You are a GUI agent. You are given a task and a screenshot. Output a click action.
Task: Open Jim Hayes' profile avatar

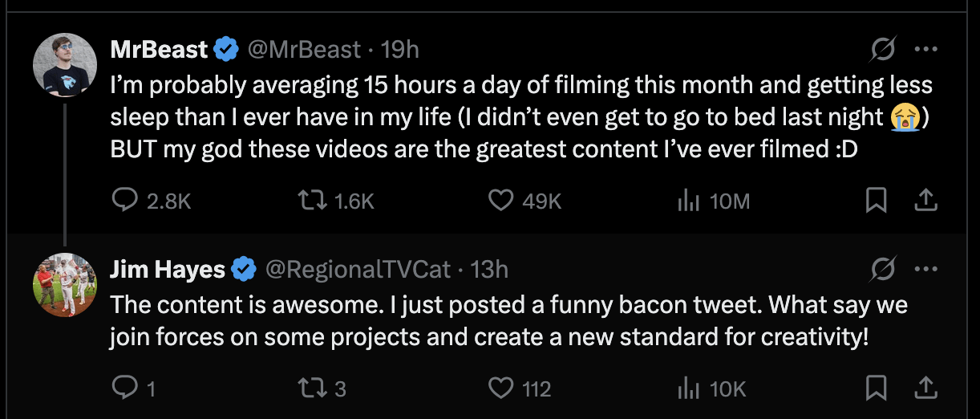(65, 285)
